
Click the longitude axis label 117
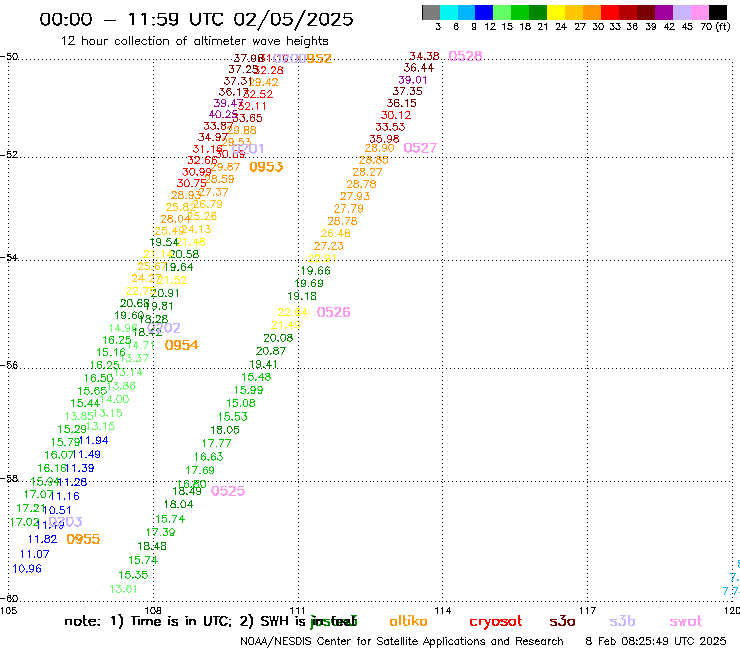point(588,610)
